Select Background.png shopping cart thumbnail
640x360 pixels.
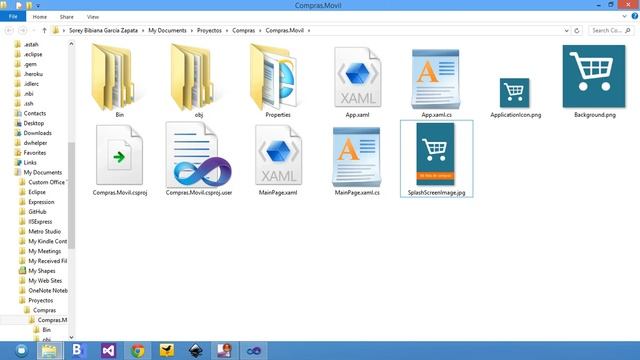[594, 76]
